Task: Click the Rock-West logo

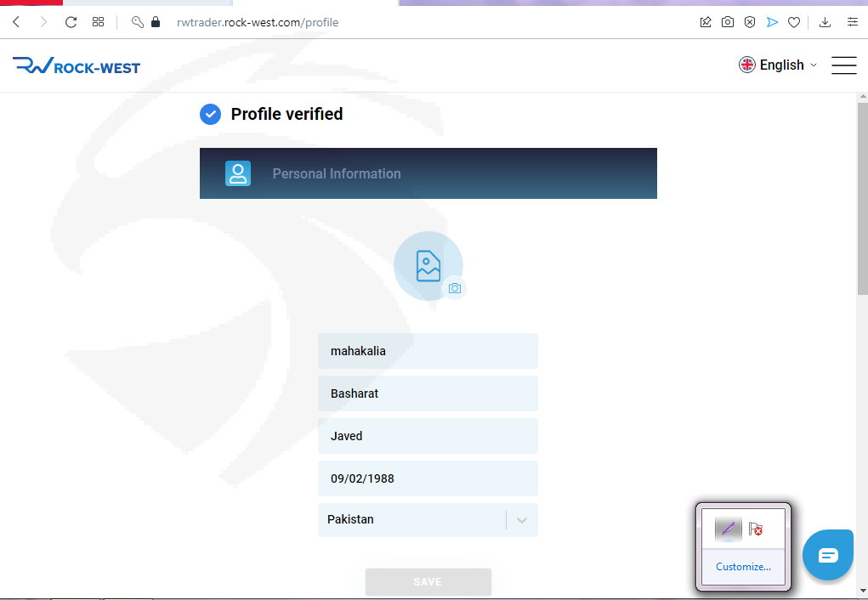Action: tap(77, 65)
